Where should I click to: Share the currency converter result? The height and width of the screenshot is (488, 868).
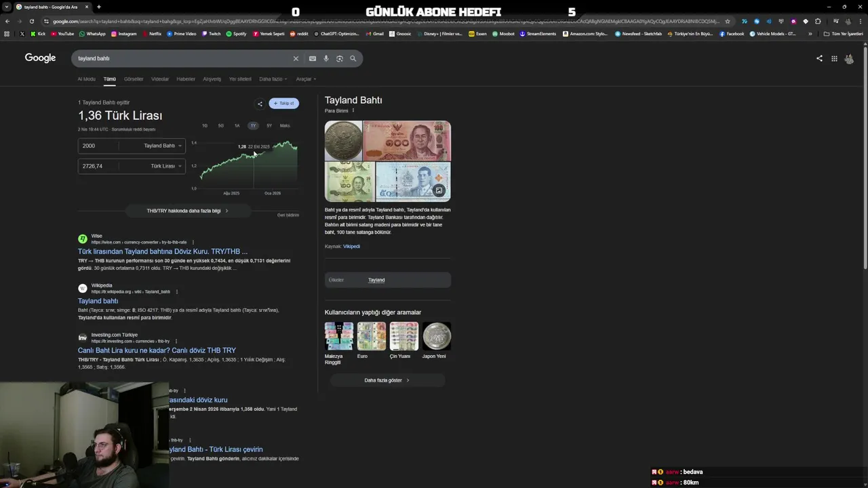pos(260,104)
